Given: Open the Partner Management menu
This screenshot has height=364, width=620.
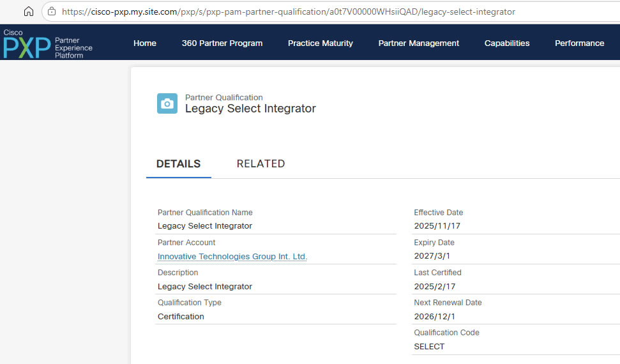Looking at the screenshot, I should point(418,43).
